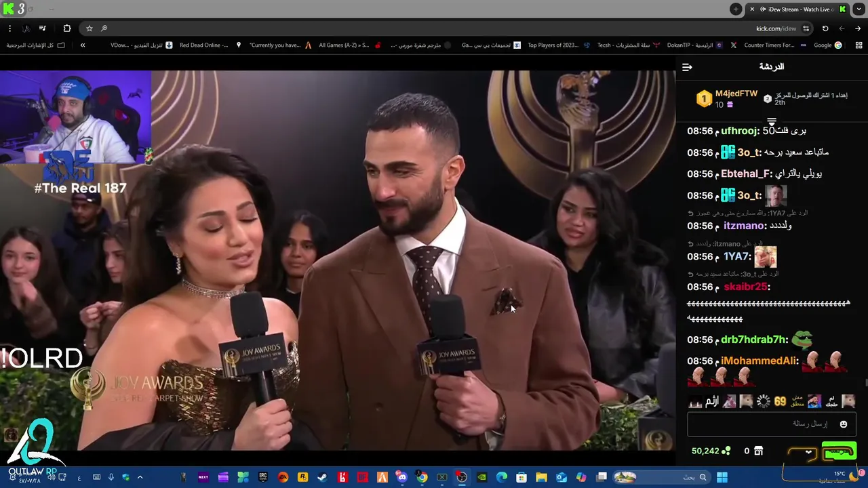Insert the ارثم emote
Viewport: 868px width, 488px height.
(x=711, y=401)
